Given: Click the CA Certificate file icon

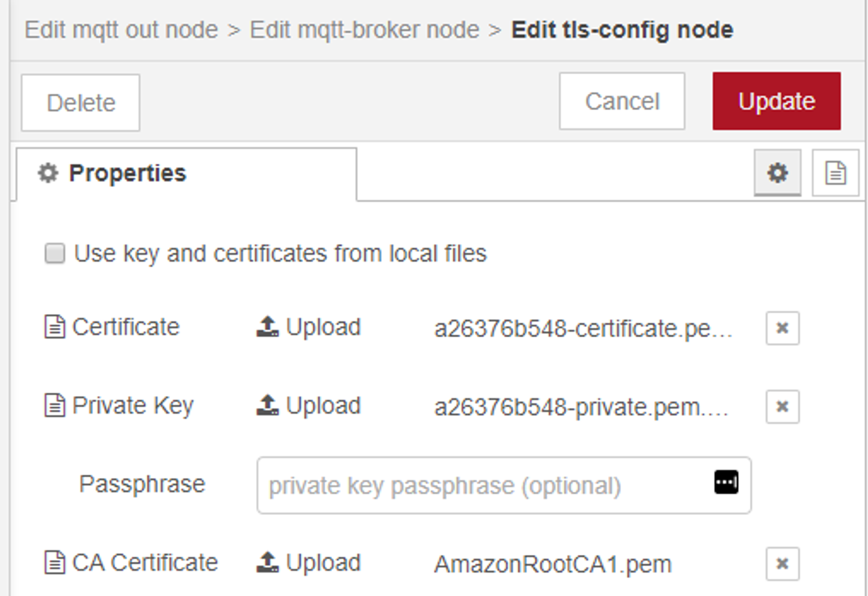Looking at the screenshot, I should coord(53,562).
